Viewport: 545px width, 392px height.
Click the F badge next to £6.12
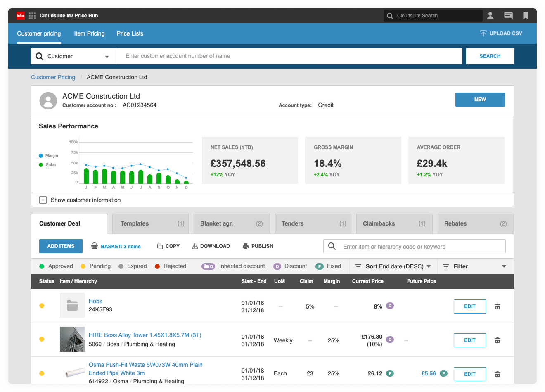(x=390, y=373)
